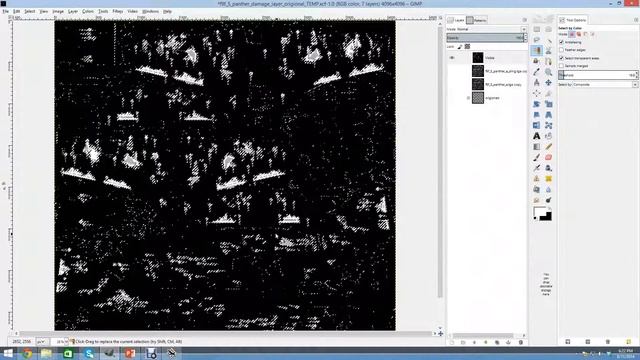Select the Move tool
640x360 pixels.
click(549, 82)
